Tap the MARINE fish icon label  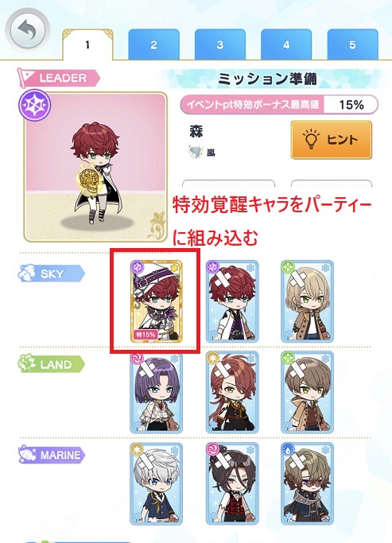click(x=51, y=455)
